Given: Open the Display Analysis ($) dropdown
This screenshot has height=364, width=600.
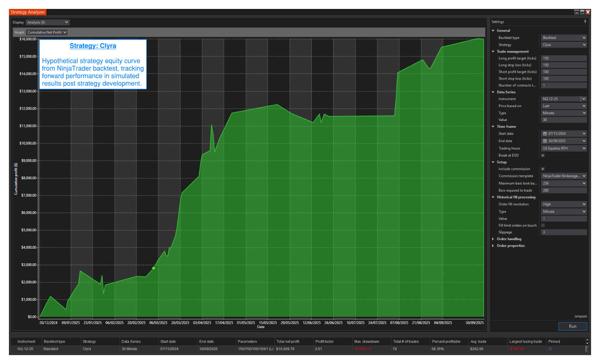Looking at the screenshot, I should [x=47, y=22].
